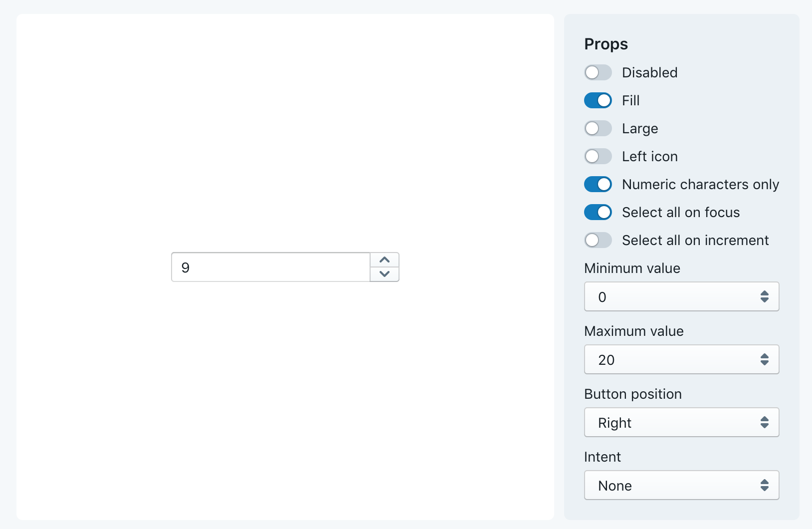
Task: Enable the Left icon toggle
Action: [598, 156]
